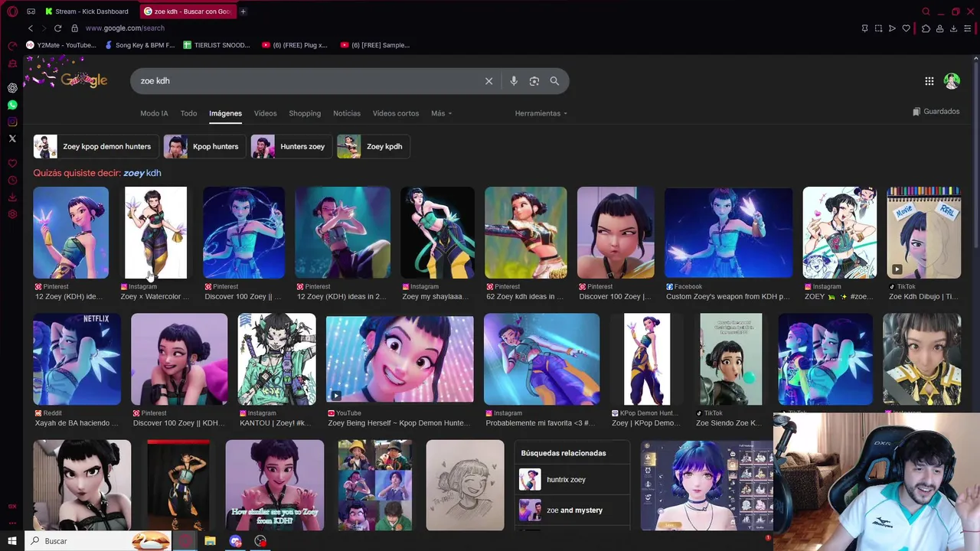Viewport: 980px width, 551px height.
Task: Take a snapshot with the toolbar icon
Action: [878, 28]
